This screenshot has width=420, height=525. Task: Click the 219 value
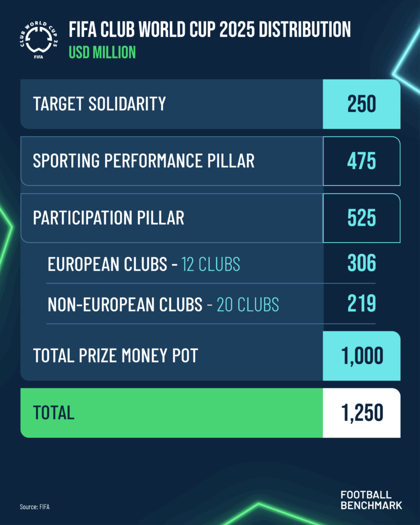click(362, 304)
